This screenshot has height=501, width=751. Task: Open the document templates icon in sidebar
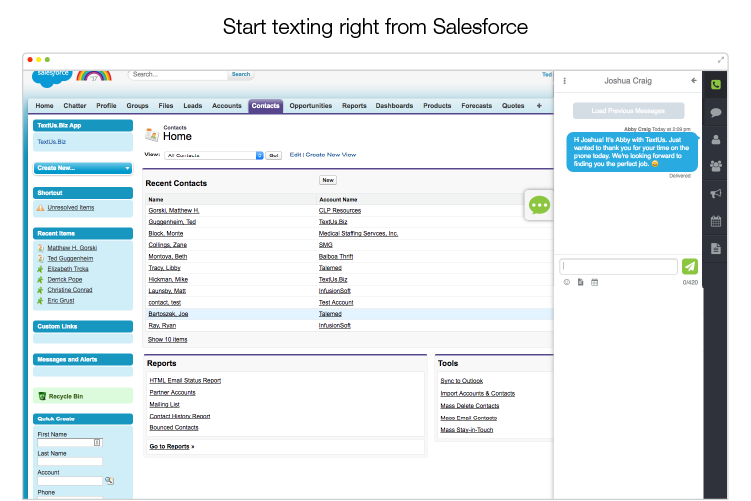pos(716,249)
